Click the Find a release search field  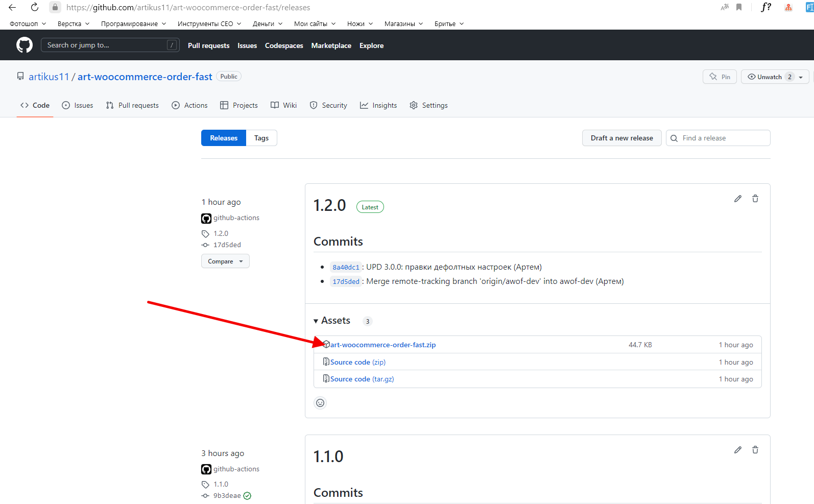pyautogui.click(x=718, y=138)
